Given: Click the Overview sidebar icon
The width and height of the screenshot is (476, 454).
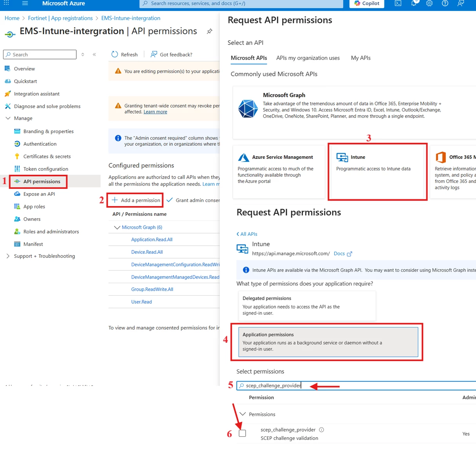Looking at the screenshot, I should coord(7,69).
